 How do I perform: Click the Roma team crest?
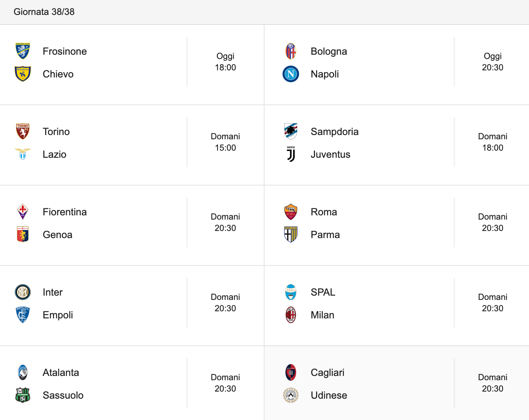(291, 212)
